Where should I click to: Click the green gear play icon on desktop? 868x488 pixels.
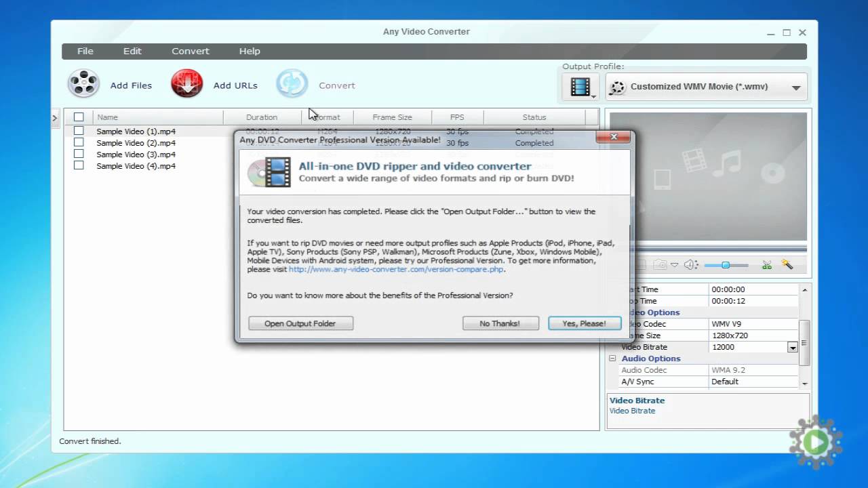pyautogui.click(x=816, y=442)
